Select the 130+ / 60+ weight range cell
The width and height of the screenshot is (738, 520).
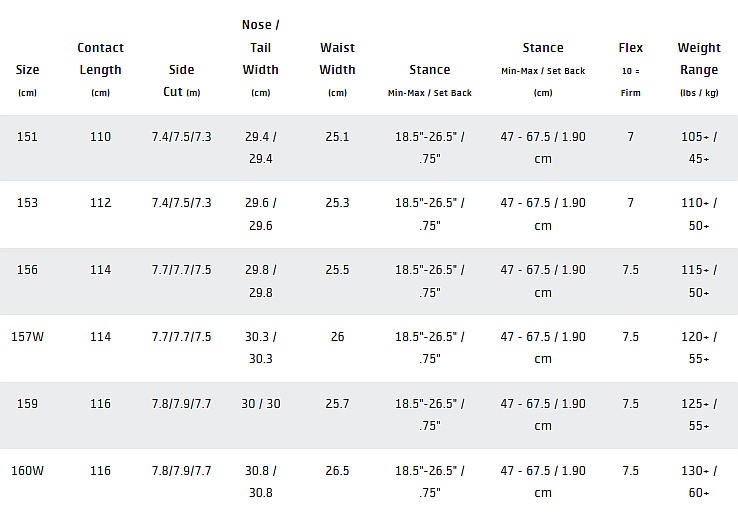click(698, 482)
